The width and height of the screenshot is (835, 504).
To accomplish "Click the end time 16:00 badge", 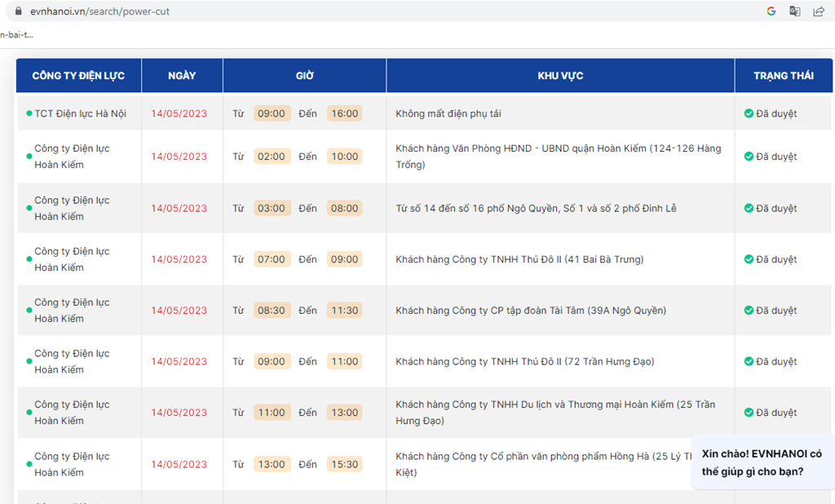I will 345,113.
